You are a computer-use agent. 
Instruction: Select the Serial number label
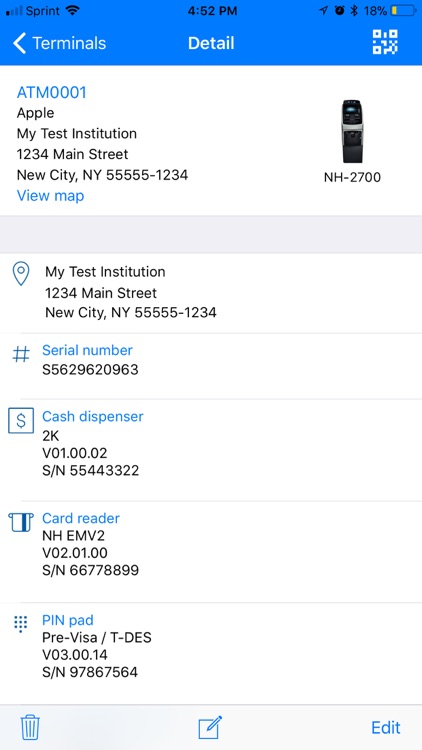(87, 350)
